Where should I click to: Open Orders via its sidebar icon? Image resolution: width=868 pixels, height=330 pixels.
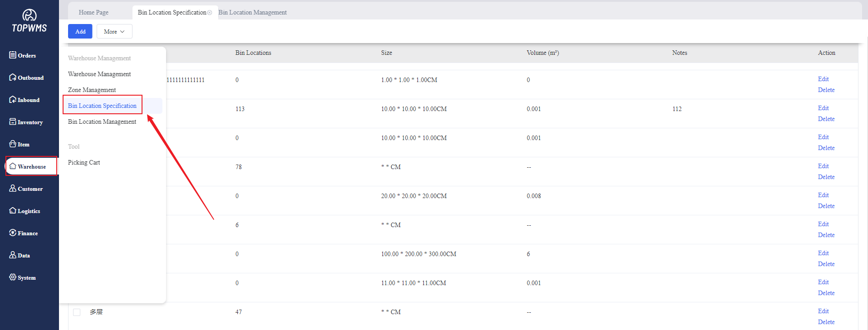(x=13, y=55)
